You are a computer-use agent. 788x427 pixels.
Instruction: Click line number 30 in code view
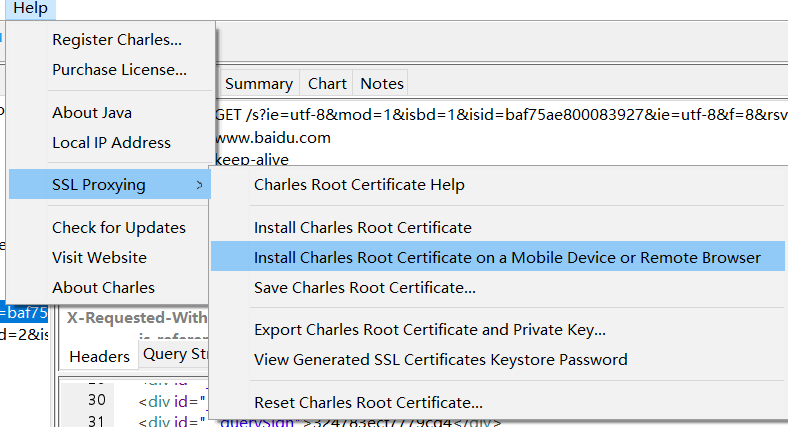pyautogui.click(x=96, y=400)
